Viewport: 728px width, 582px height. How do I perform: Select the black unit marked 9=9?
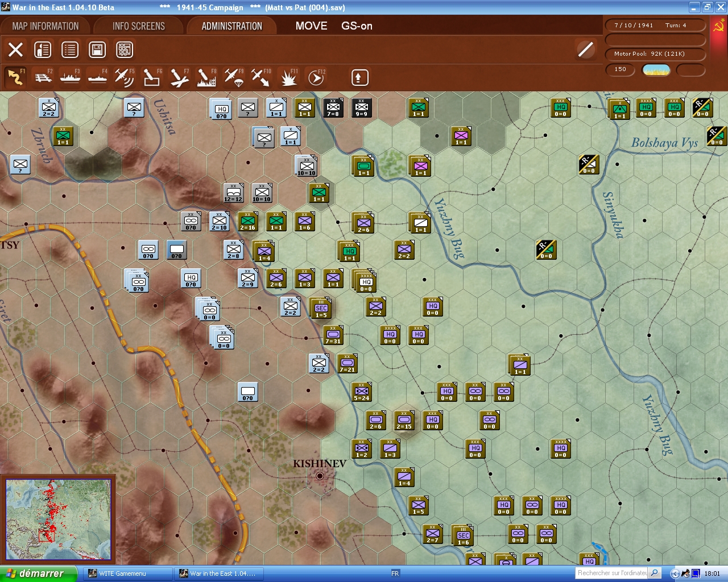coord(362,108)
